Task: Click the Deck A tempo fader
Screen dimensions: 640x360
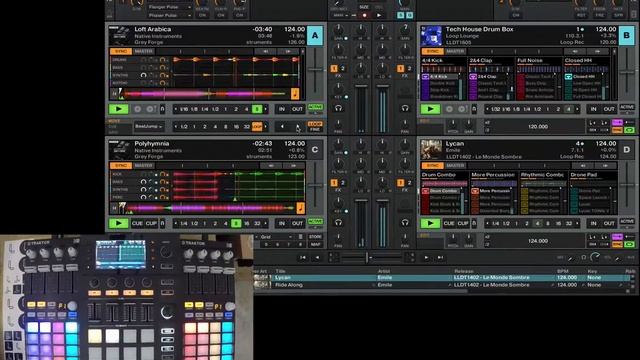Action: pyautogui.click(x=315, y=69)
